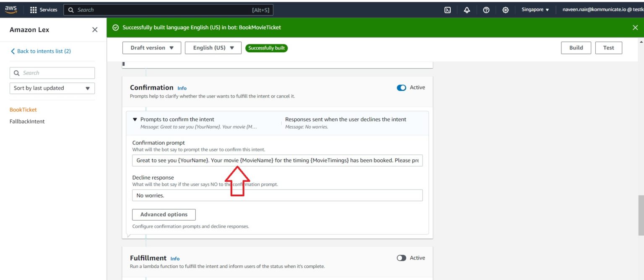
Task: Open Advanced options for confirmation prompts
Action: pyautogui.click(x=164, y=214)
